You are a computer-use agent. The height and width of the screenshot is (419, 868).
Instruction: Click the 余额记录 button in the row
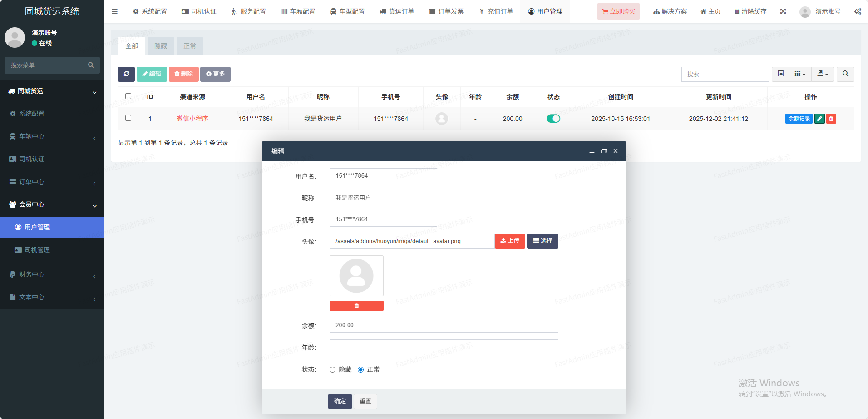tap(799, 119)
